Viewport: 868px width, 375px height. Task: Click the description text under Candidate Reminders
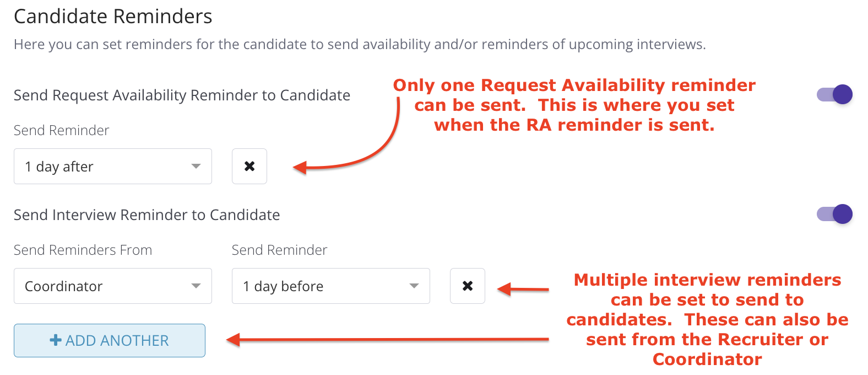360,44
